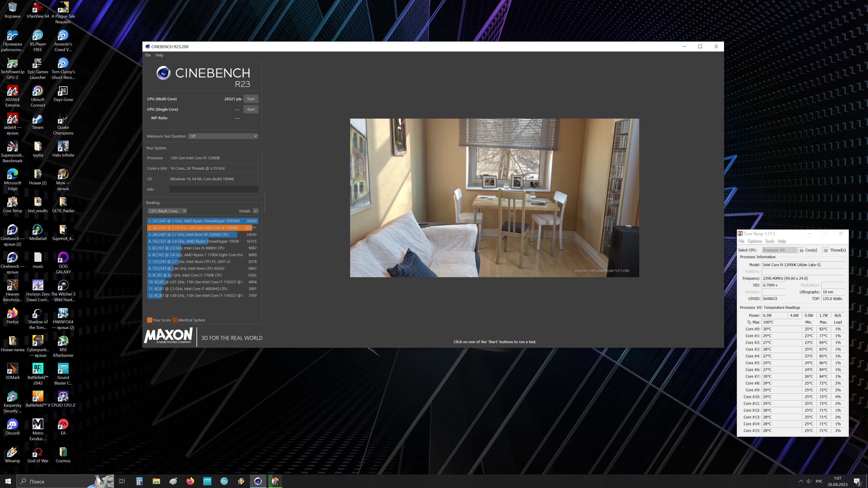
Task: Start the CPU Multi Core test
Action: click(251, 99)
